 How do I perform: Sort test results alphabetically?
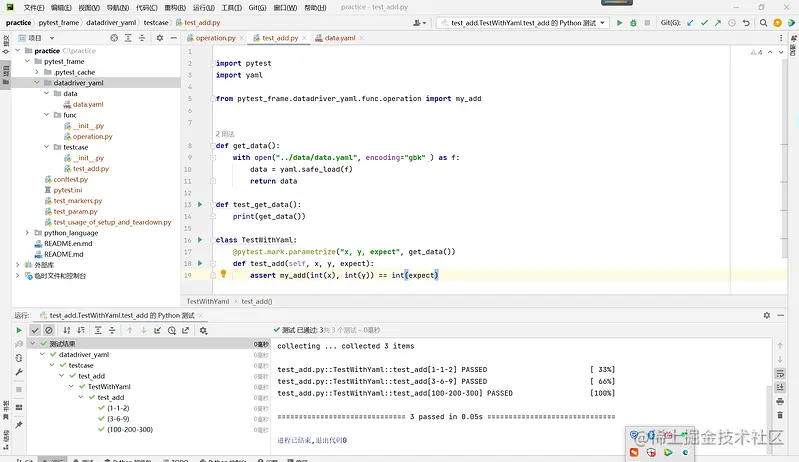[x=67, y=331]
